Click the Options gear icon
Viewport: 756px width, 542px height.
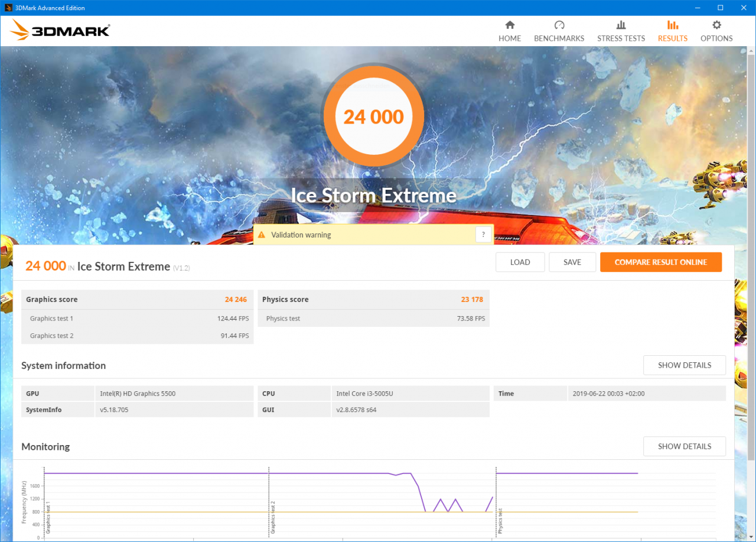pyautogui.click(x=716, y=25)
